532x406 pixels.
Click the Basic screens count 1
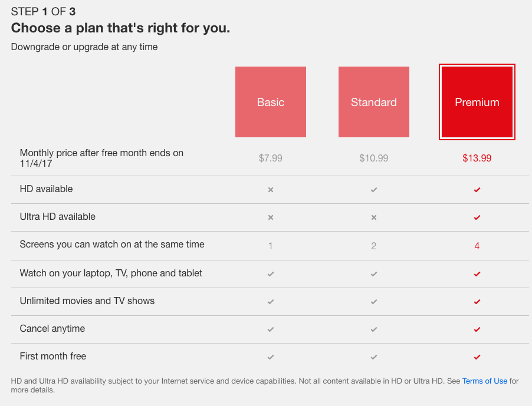pyautogui.click(x=270, y=246)
